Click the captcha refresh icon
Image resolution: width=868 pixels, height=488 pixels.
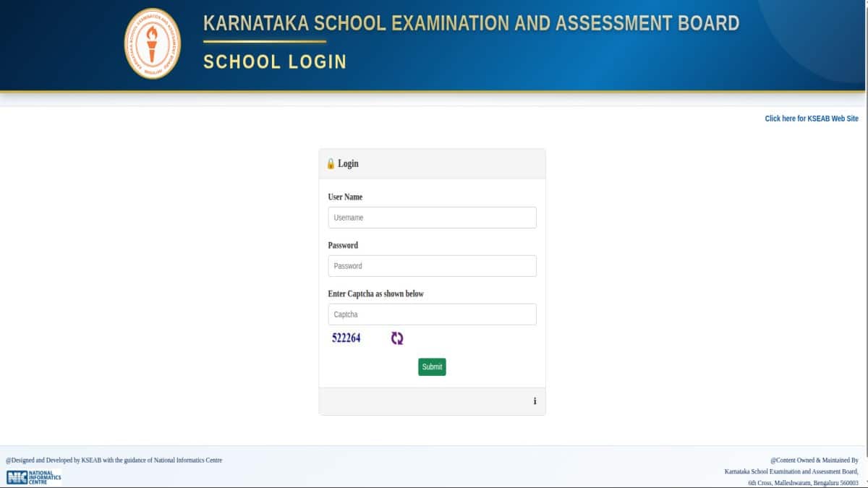pyautogui.click(x=397, y=338)
